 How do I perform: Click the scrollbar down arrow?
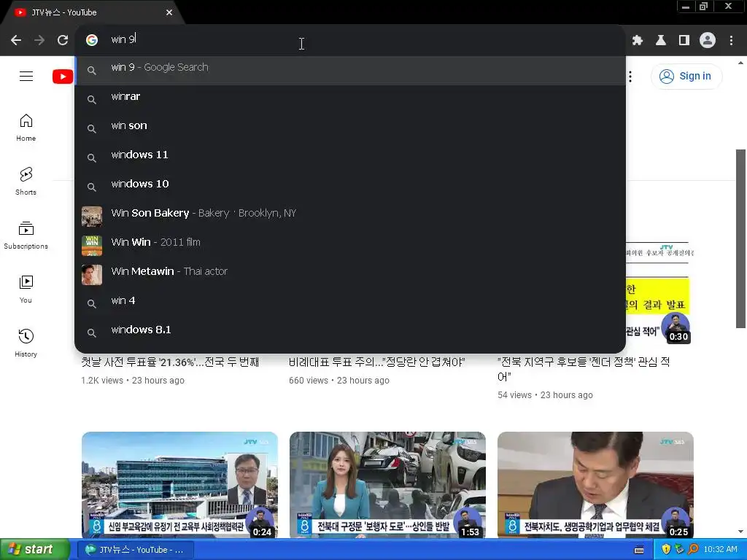click(741, 532)
